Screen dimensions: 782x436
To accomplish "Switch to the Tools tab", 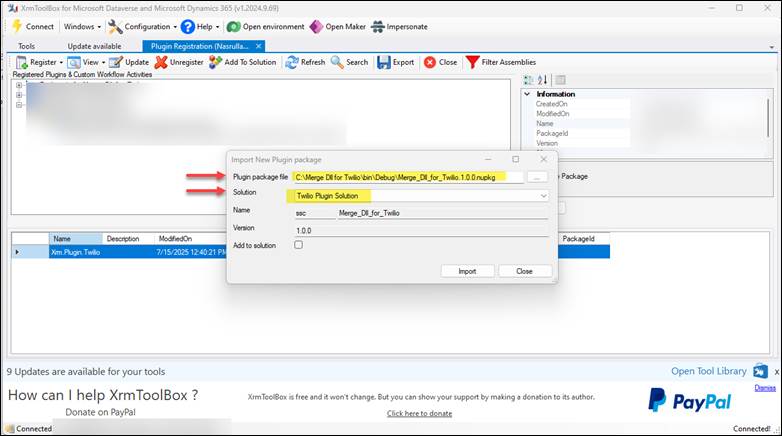I will (x=26, y=46).
